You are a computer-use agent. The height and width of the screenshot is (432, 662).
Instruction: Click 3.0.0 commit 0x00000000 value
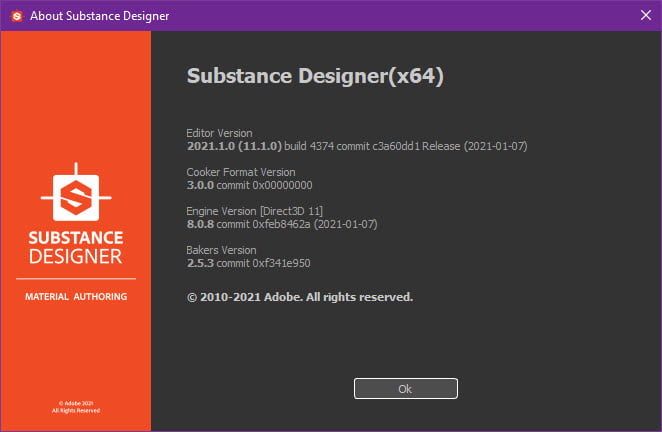click(x=249, y=185)
